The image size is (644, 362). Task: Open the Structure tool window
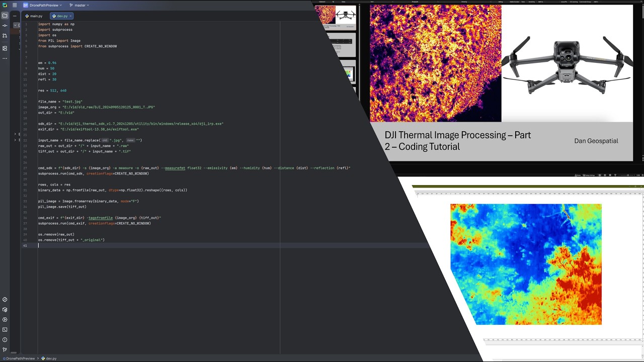coord(5,48)
